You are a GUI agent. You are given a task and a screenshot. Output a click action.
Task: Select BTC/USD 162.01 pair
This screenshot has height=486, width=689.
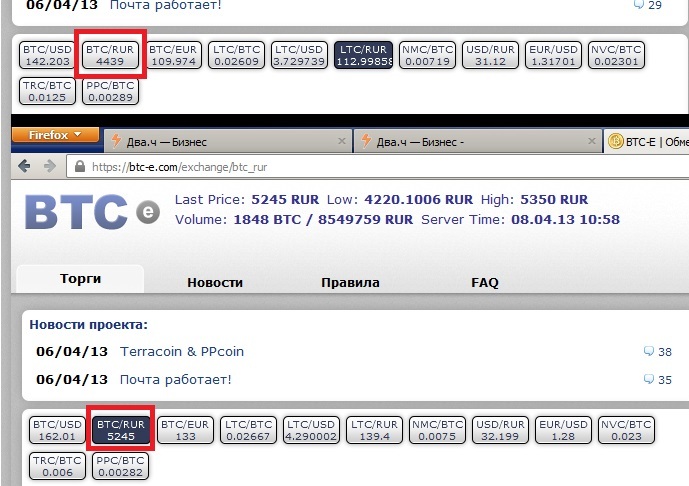click(58, 430)
